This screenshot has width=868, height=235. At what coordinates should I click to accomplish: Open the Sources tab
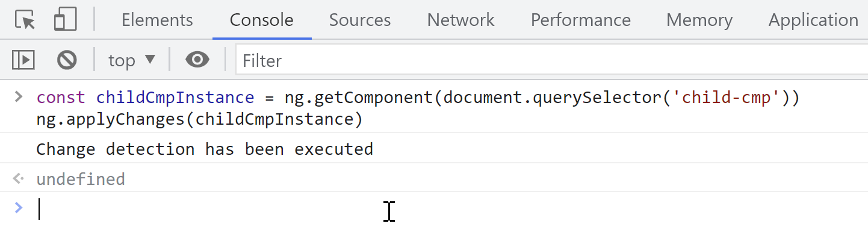coord(360,20)
